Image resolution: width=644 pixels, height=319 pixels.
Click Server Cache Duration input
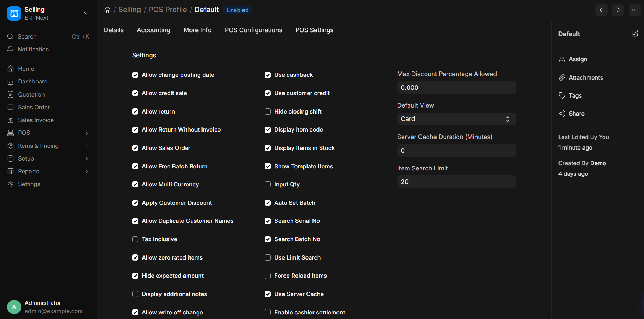tap(457, 150)
